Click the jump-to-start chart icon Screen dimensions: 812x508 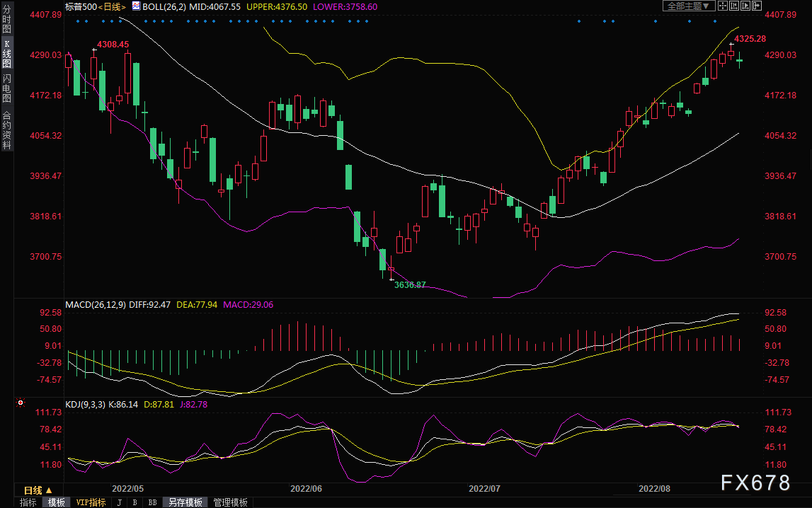tap(734, 6)
